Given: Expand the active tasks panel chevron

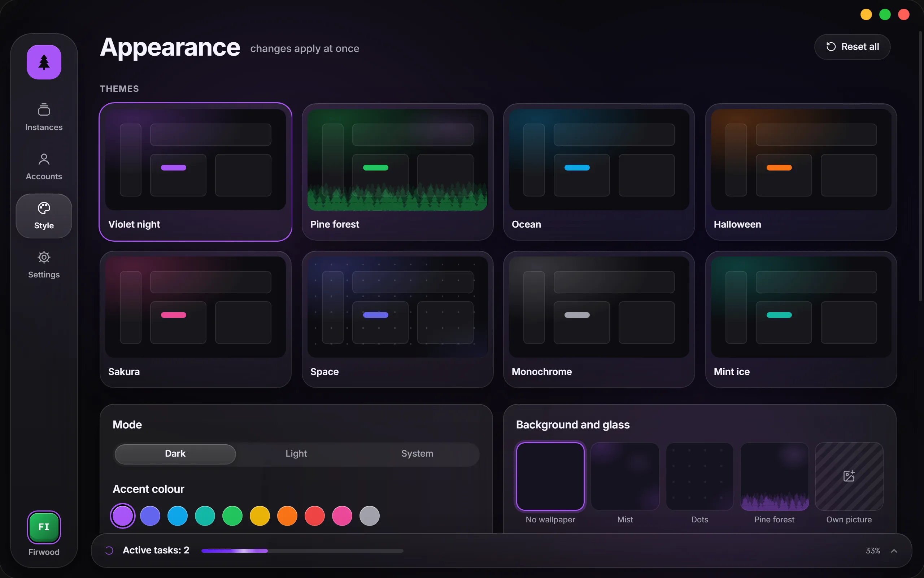Looking at the screenshot, I should [x=894, y=551].
